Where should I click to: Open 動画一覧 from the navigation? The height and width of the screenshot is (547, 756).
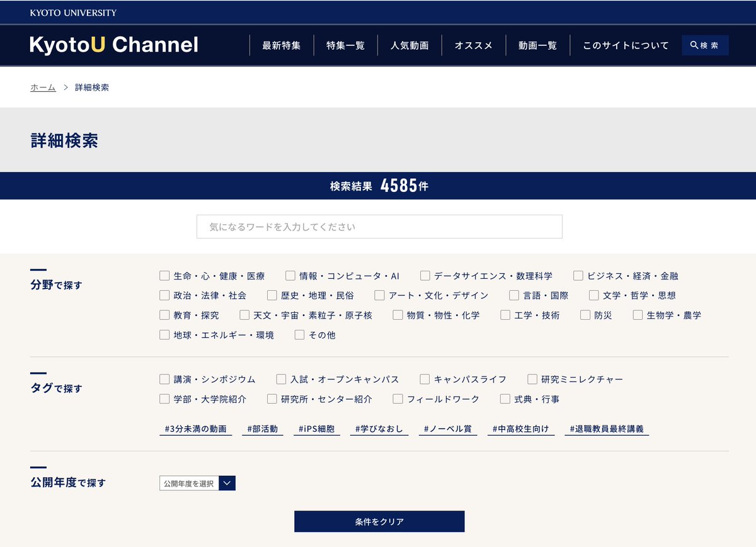(537, 45)
